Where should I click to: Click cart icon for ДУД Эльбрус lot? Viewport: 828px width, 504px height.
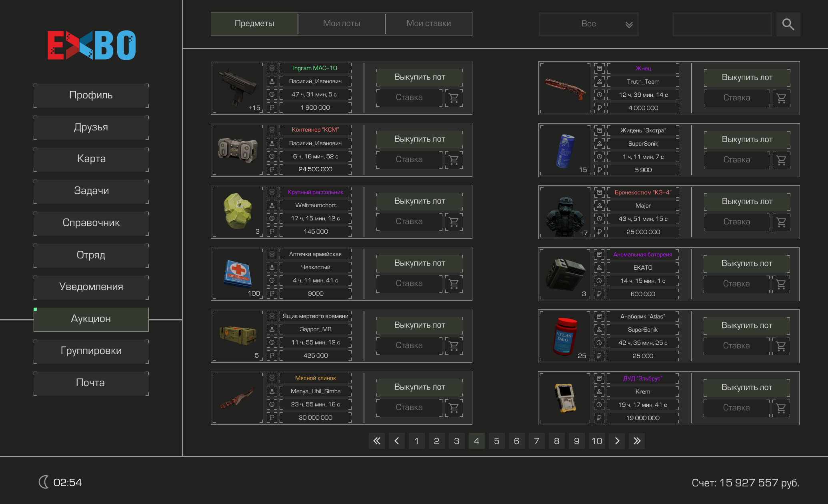point(781,408)
